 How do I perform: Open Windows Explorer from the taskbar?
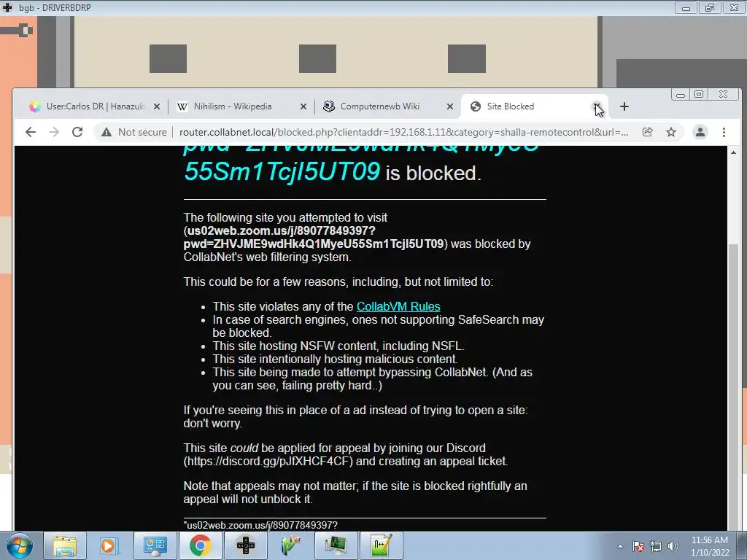coord(65,545)
